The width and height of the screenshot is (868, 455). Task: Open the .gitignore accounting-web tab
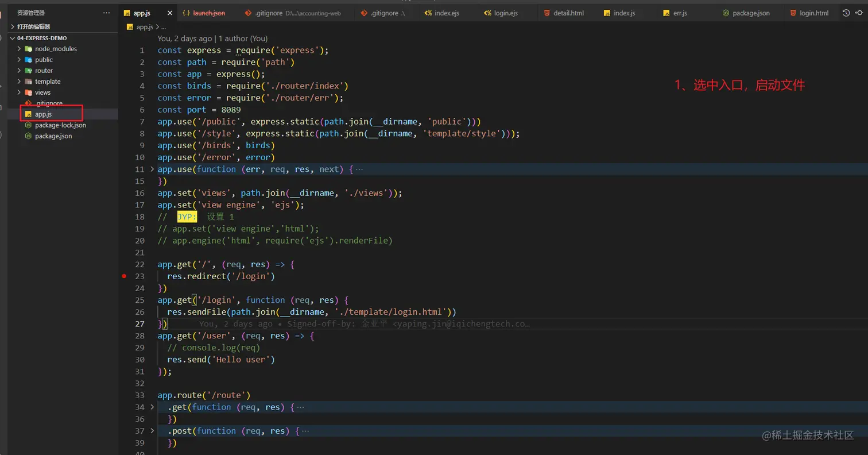[x=298, y=13]
